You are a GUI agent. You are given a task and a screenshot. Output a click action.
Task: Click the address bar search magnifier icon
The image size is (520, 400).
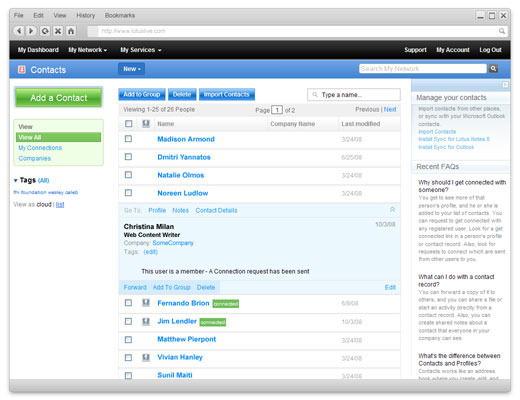[502, 31]
